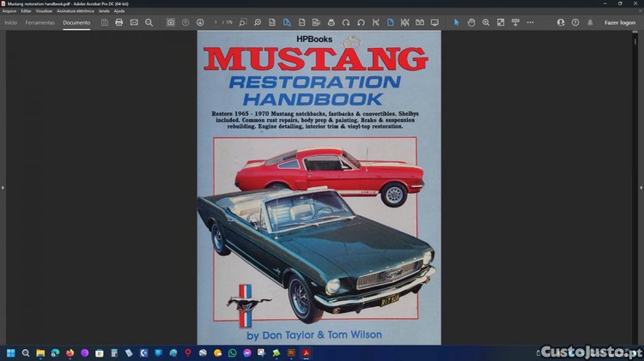Toggle two-page view mode
The image size is (644, 361).
[x=419, y=22]
